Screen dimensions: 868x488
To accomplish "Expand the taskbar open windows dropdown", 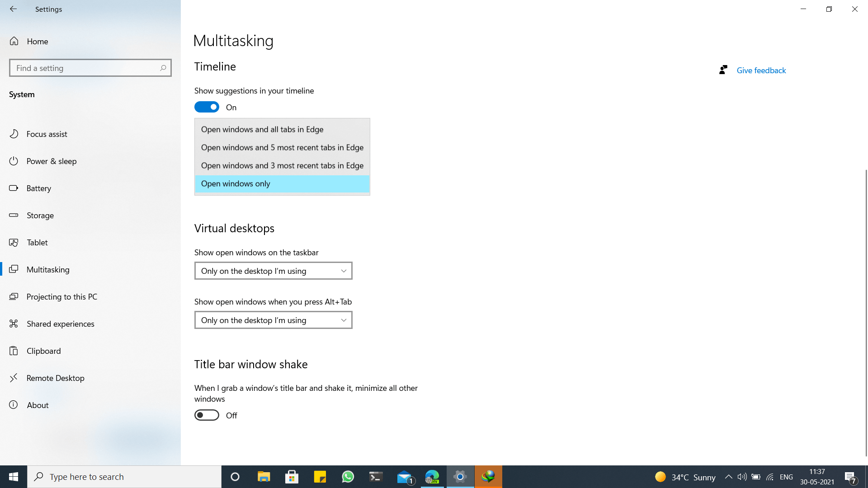I will tap(274, 271).
